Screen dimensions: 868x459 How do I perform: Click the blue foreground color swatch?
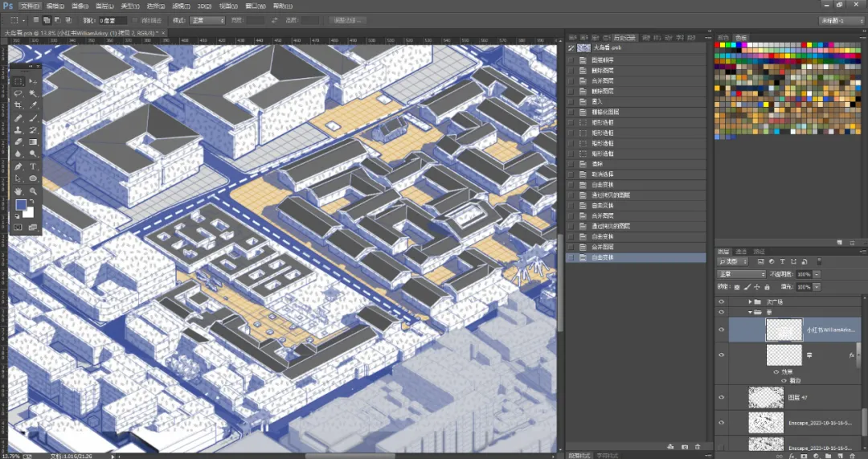click(21, 205)
